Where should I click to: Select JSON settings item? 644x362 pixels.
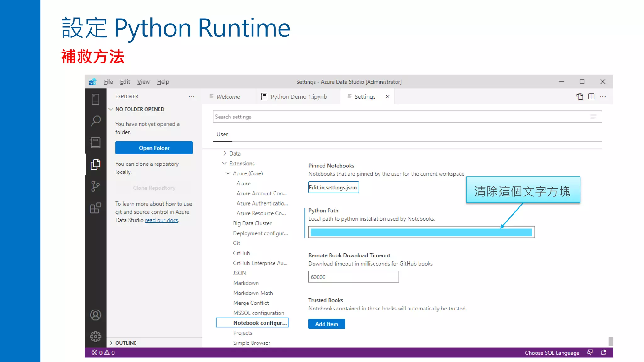[239, 273]
